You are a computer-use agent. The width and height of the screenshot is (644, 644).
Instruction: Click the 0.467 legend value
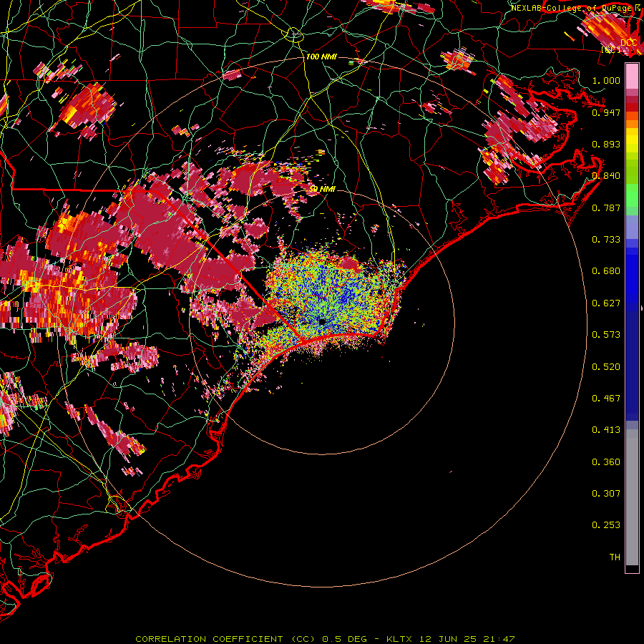pyautogui.click(x=606, y=399)
